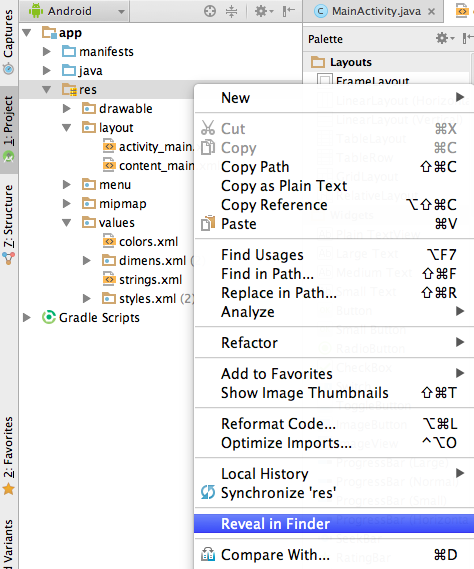Screen dimensions: 474x569
Task: Switch to the MainActivity.java tab
Action: tap(376, 12)
